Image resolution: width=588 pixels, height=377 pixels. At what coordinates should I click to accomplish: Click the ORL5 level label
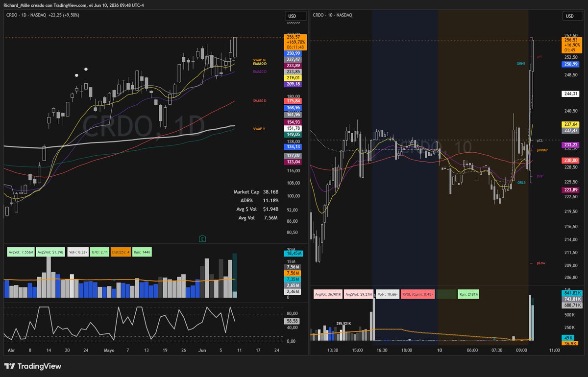pos(521,182)
